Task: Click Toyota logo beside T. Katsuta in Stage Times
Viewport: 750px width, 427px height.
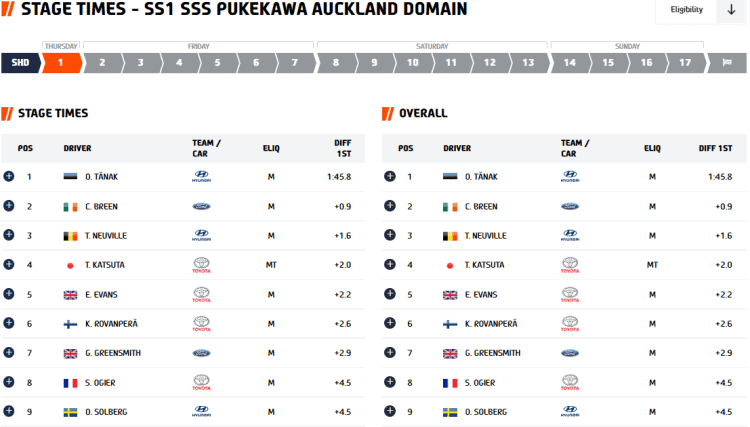Action: coord(201,265)
